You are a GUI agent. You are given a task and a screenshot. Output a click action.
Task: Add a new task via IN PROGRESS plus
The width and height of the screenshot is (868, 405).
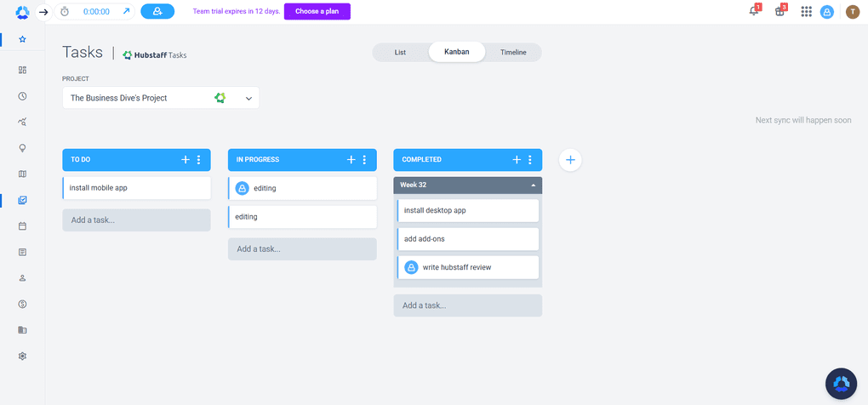click(x=351, y=159)
